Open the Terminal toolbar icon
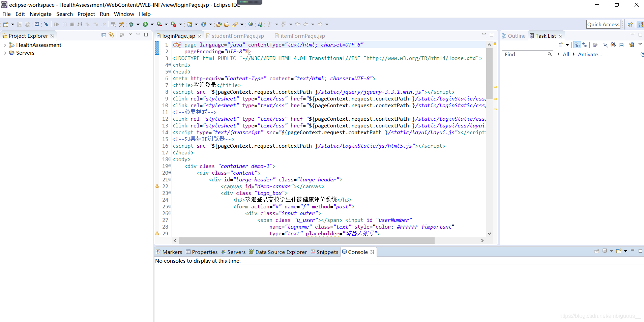The height and width of the screenshot is (322, 644). click(37, 24)
